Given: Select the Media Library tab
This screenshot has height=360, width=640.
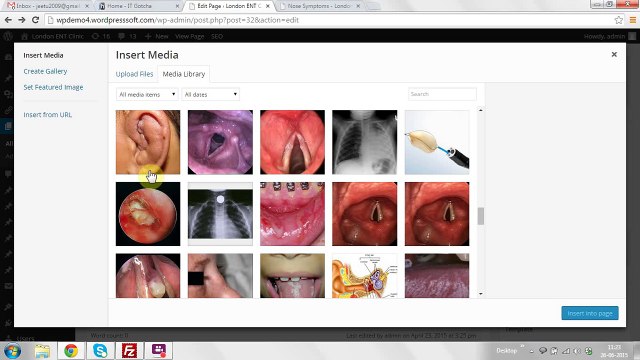Looking at the screenshot, I should pos(184,74).
